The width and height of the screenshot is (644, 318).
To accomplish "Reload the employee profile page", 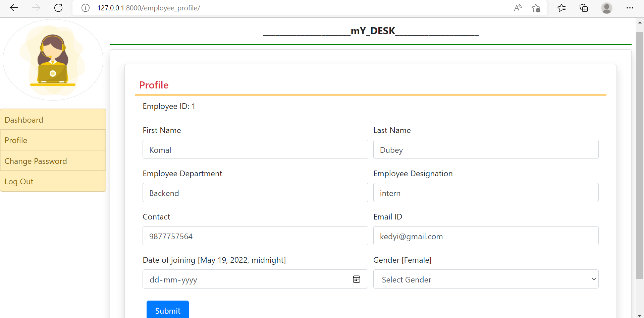I will coord(58,8).
